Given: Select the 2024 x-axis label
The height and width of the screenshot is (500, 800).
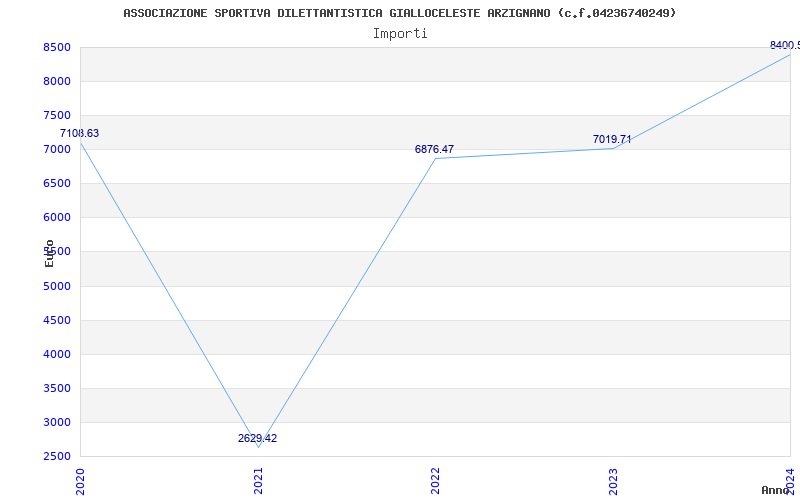Looking at the screenshot, I should pyautogui.click(x=790, y=481).
